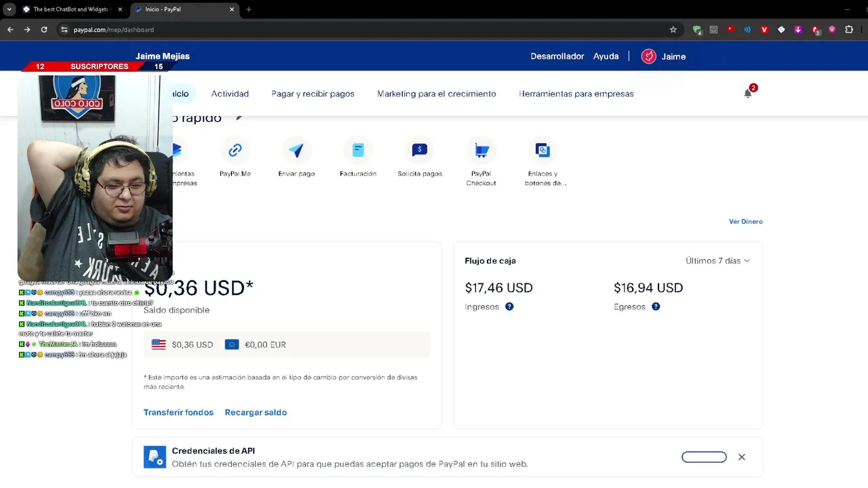
Task: Open Herramientas para empresas menu
Action: coord(576,94)
